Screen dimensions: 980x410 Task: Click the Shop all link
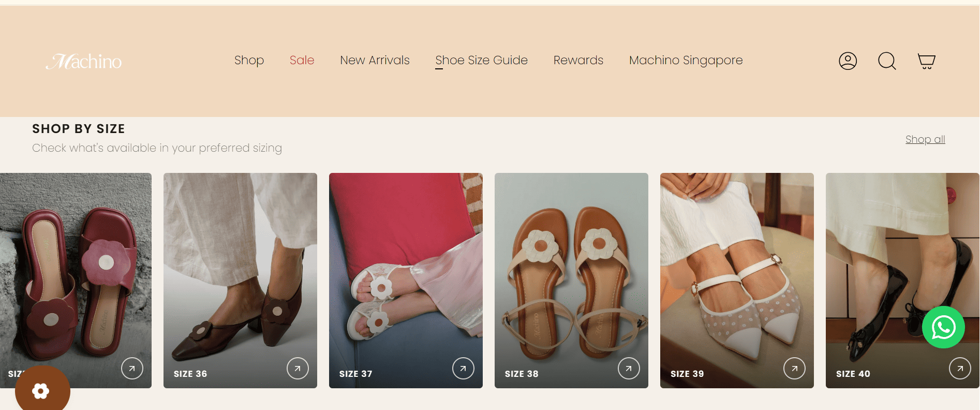925,139
